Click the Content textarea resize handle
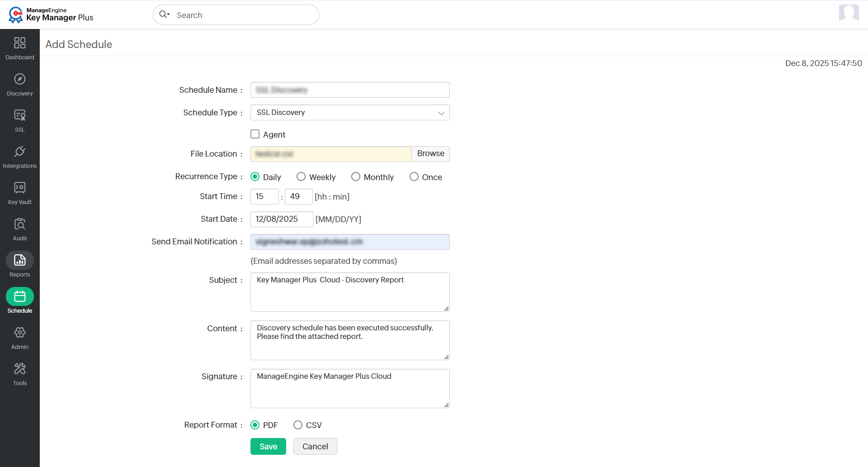The width and height of the screenshot is (868, 467). coord(446,357)
